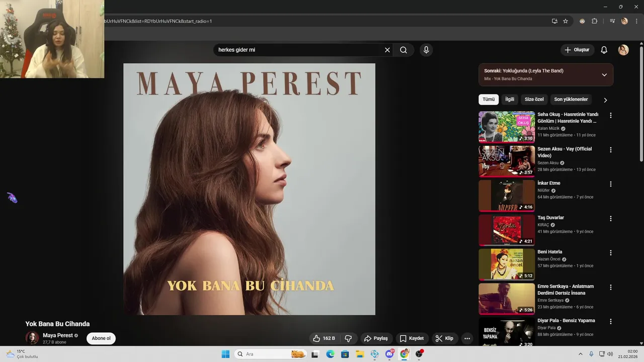
Task: Open Microsoft Edge from the taskbar
Action: click(330, 354)
